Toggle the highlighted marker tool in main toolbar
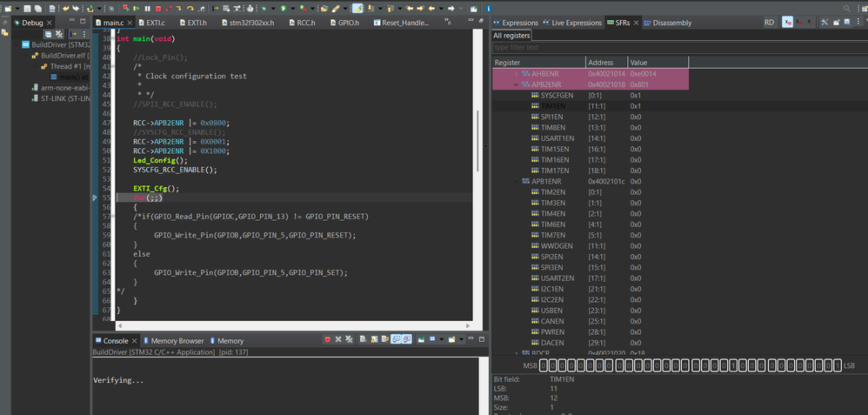The image size is (868, 415). point(357,8)
